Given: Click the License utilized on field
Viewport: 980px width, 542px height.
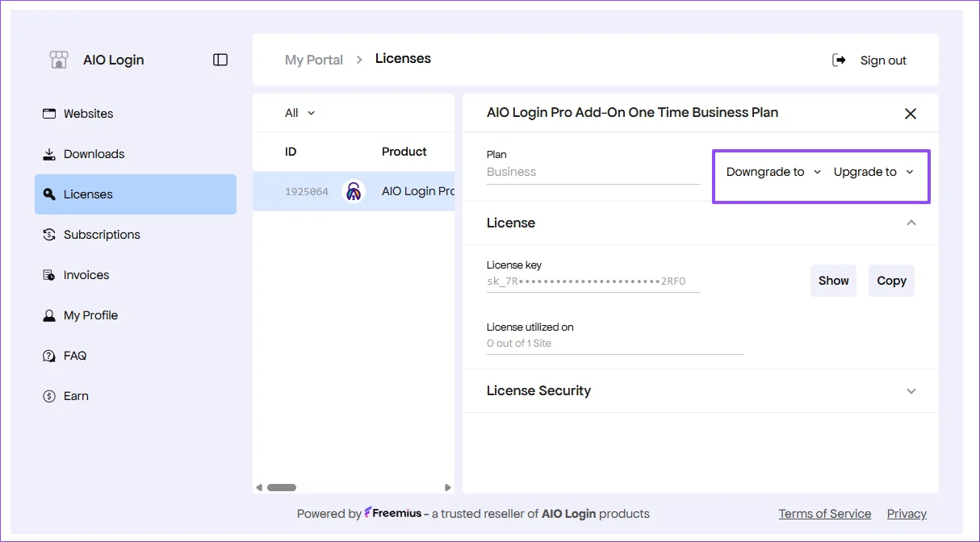Looking at the screenshot, I should point(614,344).
